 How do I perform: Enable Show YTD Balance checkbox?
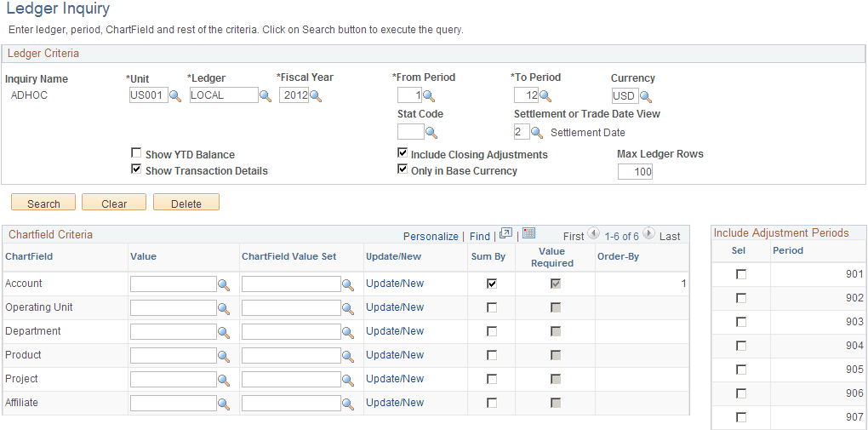point(136,154)
